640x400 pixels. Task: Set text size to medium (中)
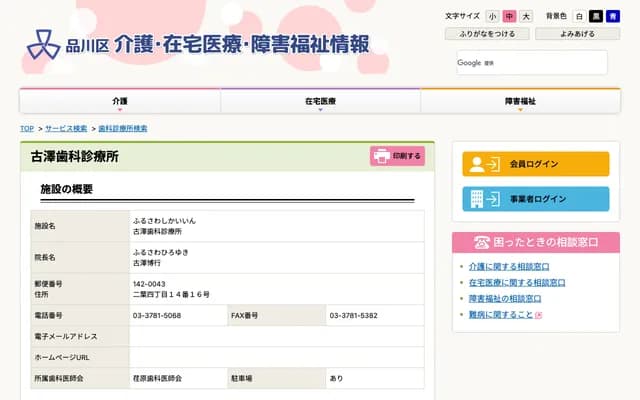point(509,16)
